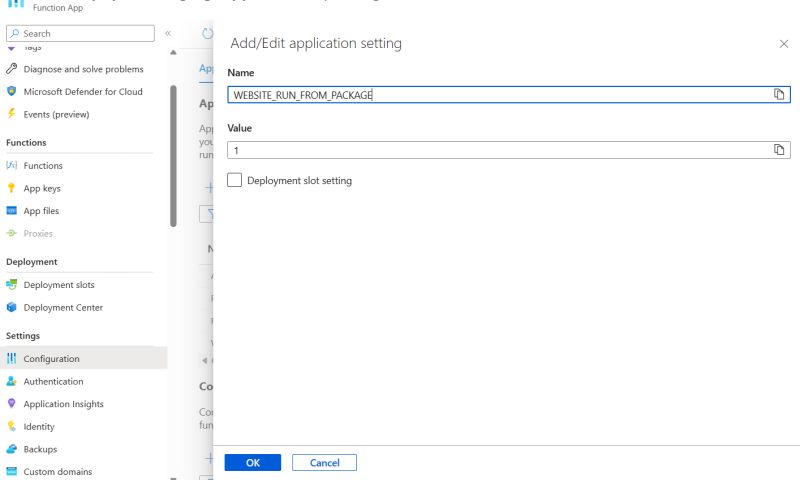Copy the Name field value
Viewport: 800px width, 480px height.
(779, 94)
